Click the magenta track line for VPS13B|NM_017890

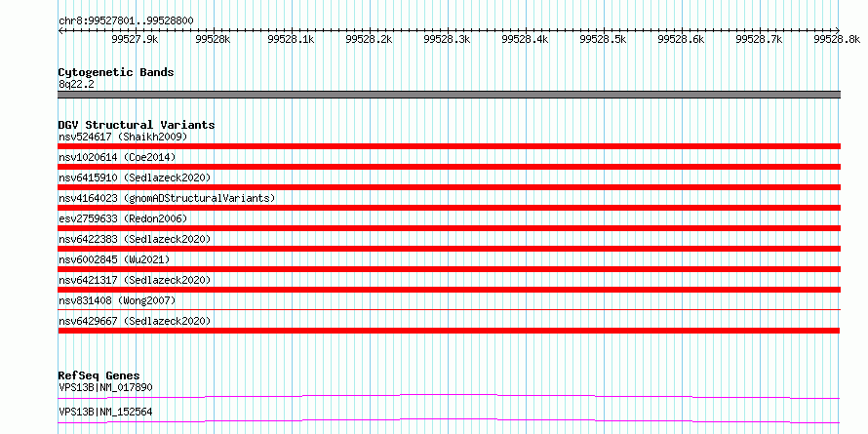coord(449,396)
